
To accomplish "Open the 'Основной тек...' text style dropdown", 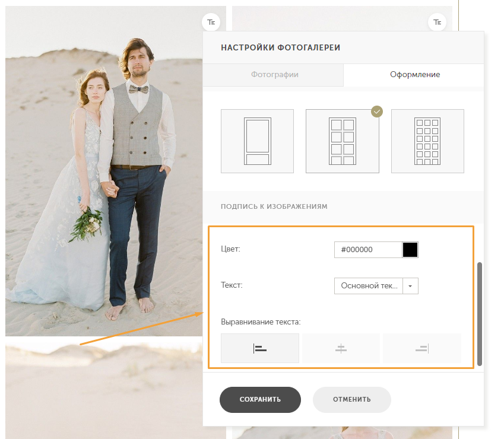I will coord(369,285).
